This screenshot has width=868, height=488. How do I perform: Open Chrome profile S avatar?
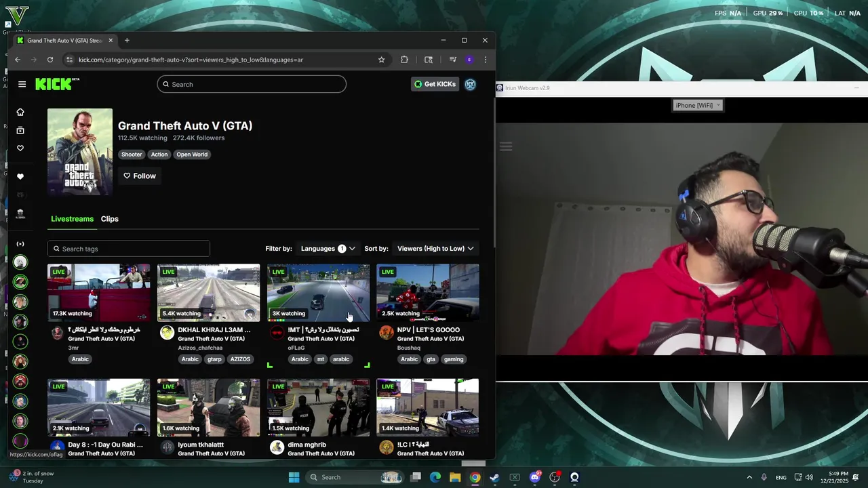pyautogui.click(x=469, y=60)
